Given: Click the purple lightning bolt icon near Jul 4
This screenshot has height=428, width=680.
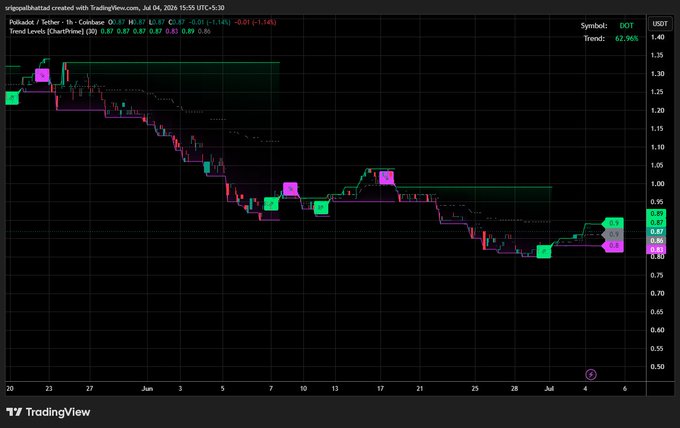Looking at the screenshot, I should (x=591, y=374).
